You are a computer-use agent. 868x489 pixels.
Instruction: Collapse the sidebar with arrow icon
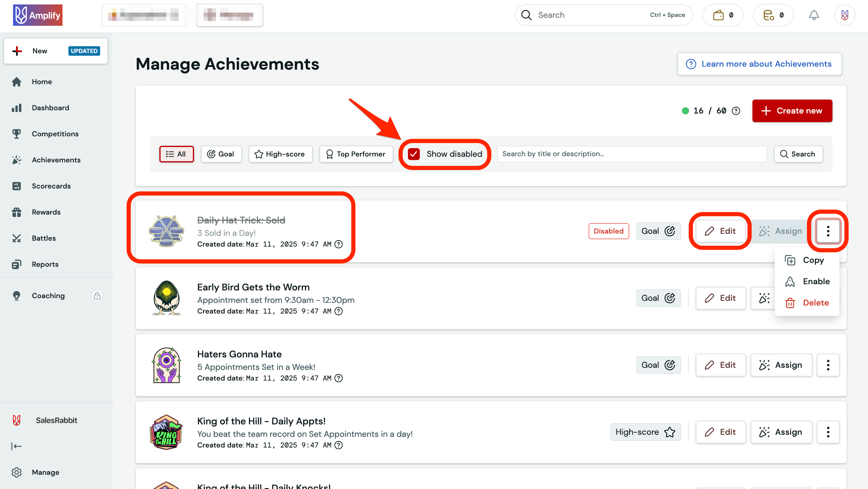(x=16, y=446)
